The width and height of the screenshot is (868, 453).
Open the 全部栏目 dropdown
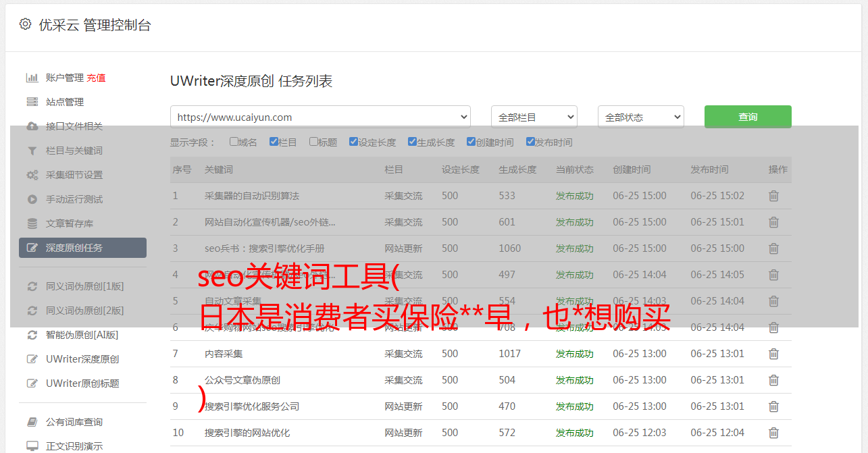pyautogui.click(x=534, y=117)
